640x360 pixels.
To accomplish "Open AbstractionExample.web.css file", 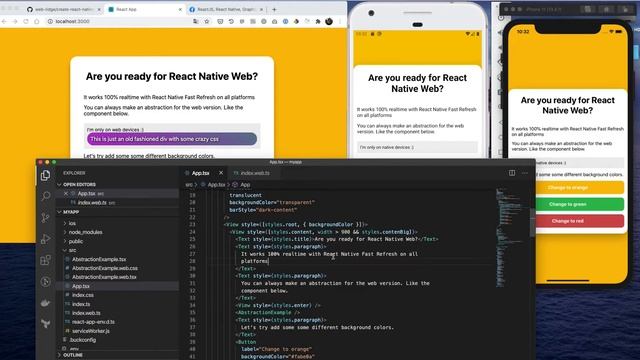I will [104, 268].
